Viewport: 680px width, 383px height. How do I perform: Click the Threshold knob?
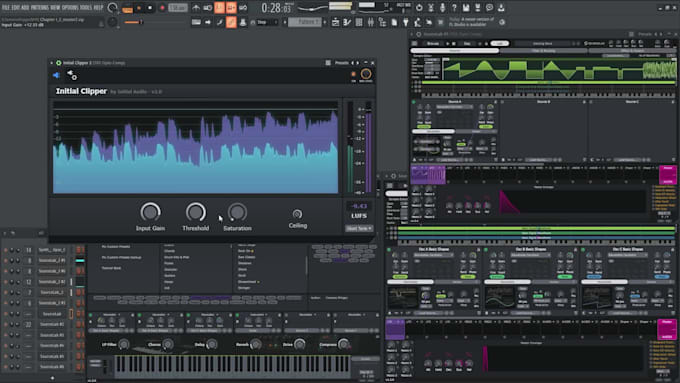pos(196,212)
